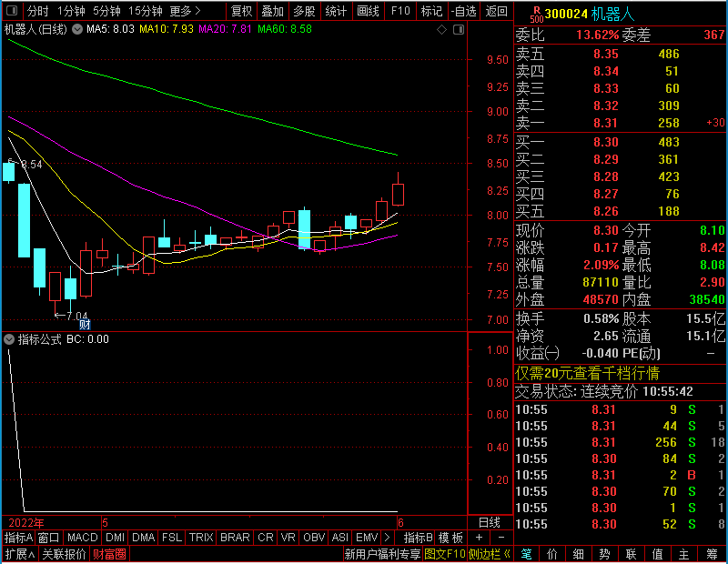Click the 叠加 overlay button
Image resolution: width=728 pixels, height=564 pixels.
272,11
